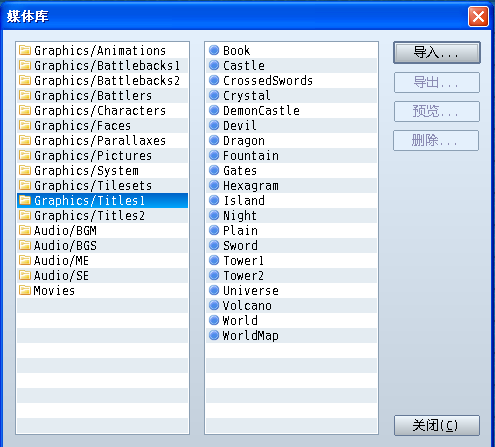The height and width of the screenshot is (447, 495).
Task: Click the folder icon next to Graphics/Pictures
Action: pyautogui.click(x=25, y=155)
